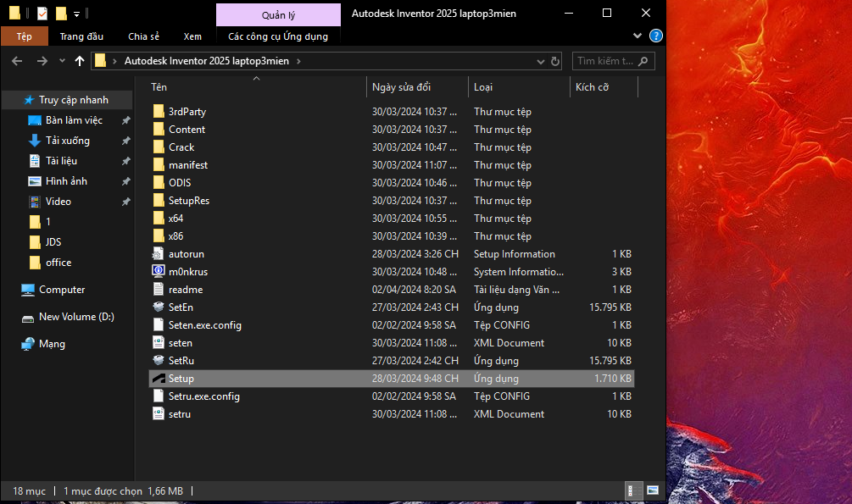This screenshot has width=852, height=504.
Task: Switch to details view in status bar
Action: [632, 491]
